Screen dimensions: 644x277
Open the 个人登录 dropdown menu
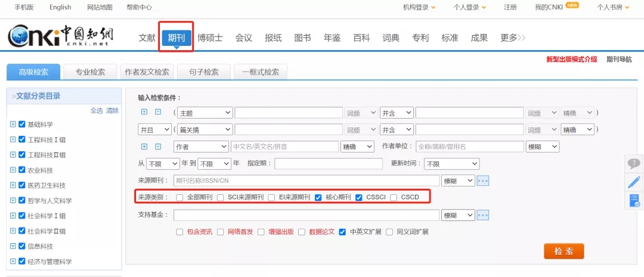(x=470, y=7)
